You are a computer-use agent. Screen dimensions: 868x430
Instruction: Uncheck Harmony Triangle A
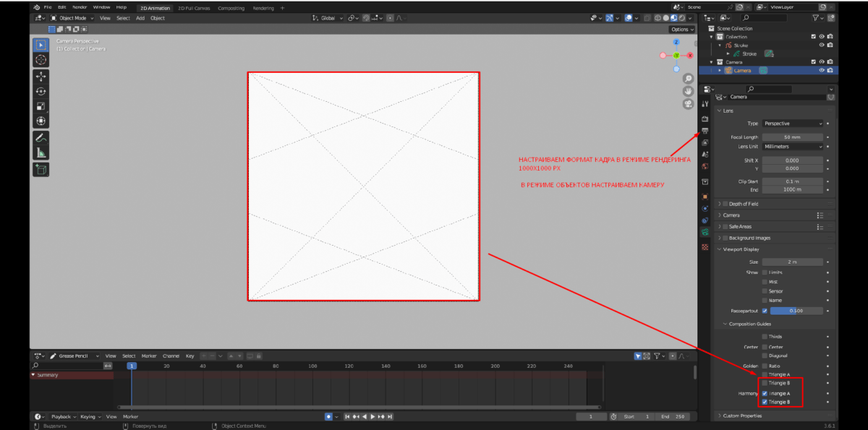pyautogui.click(x=765, y=393)
